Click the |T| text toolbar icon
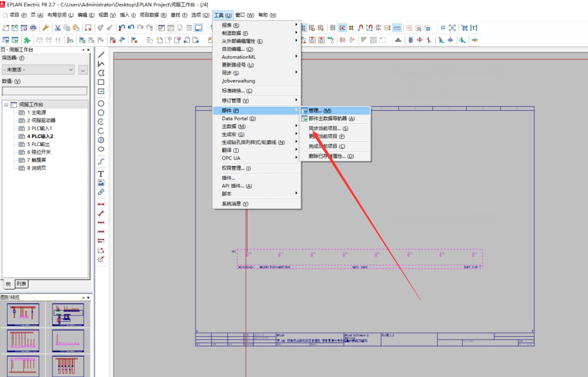 pyautogui.click(x=474, y=28)
